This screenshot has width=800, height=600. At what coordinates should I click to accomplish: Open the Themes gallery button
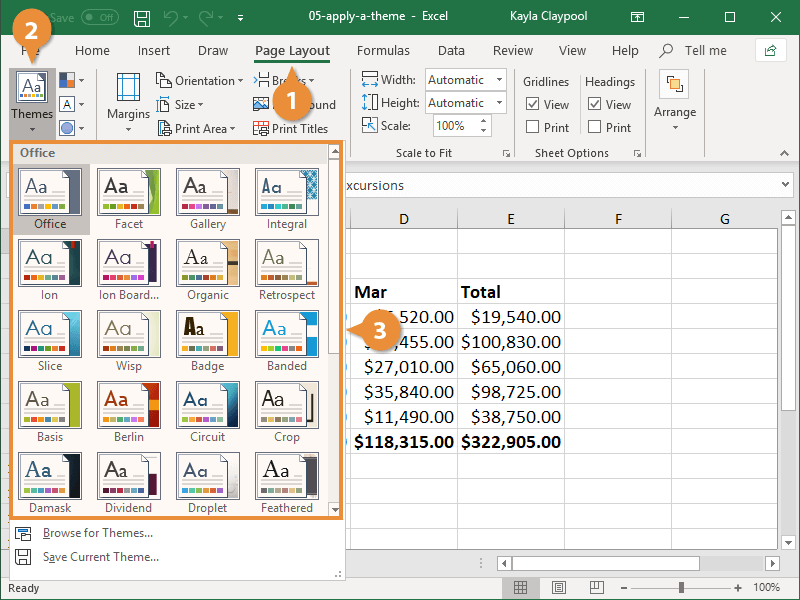(32, 100)
